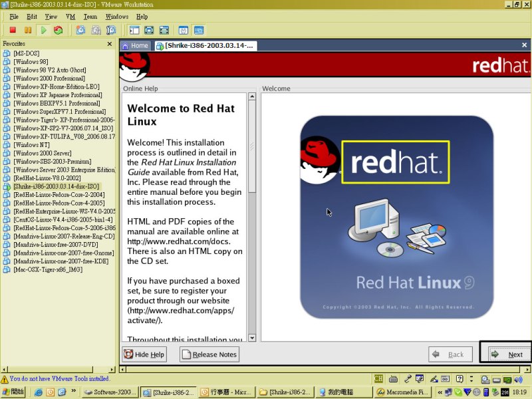The width and height of the screenshot is (532, 399).
Task: Click Favorites list horizontal scroll right arrow
Action: tap(112, 370)
